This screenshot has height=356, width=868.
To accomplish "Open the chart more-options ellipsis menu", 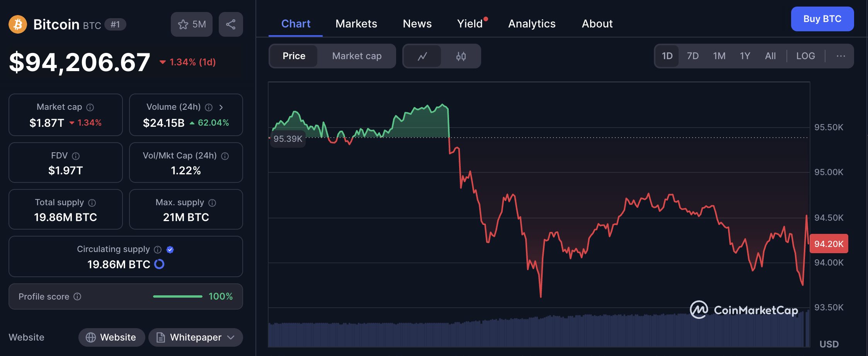I will tap(841, 56).
